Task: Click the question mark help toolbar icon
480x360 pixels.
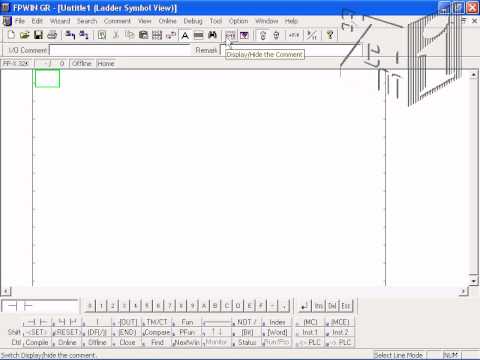Action: [330, 35]
